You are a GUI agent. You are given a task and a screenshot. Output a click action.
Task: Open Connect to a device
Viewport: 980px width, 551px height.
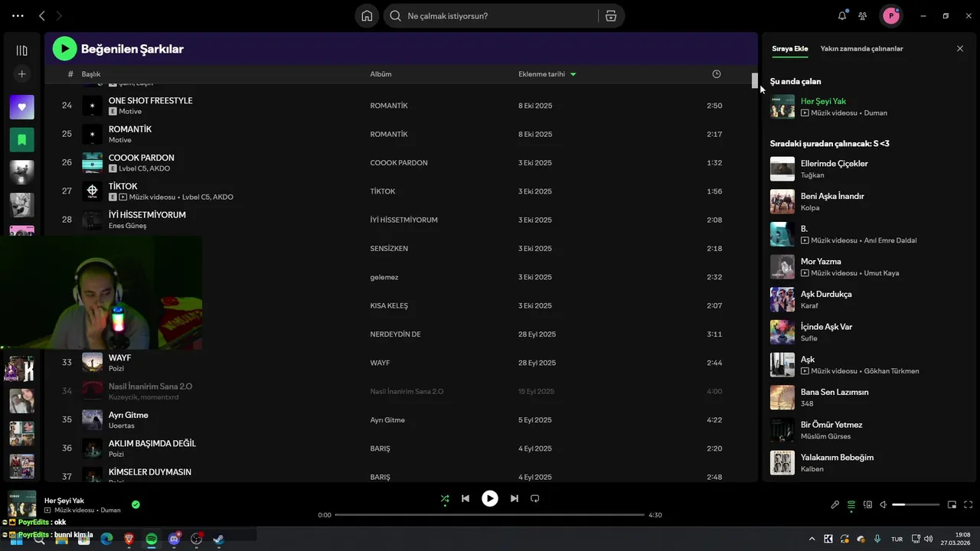pyautogui.click(x=867, y=504)
